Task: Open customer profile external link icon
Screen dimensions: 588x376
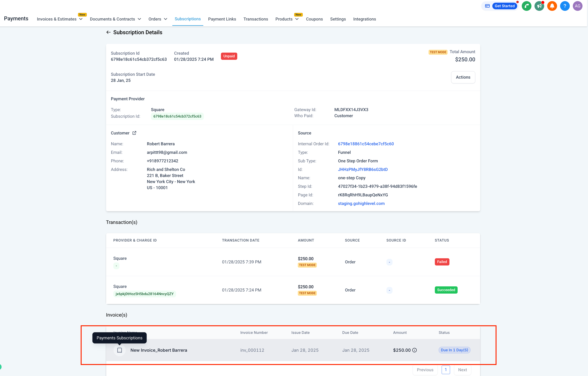Action: pyautogui.click(x=134, y=133)
